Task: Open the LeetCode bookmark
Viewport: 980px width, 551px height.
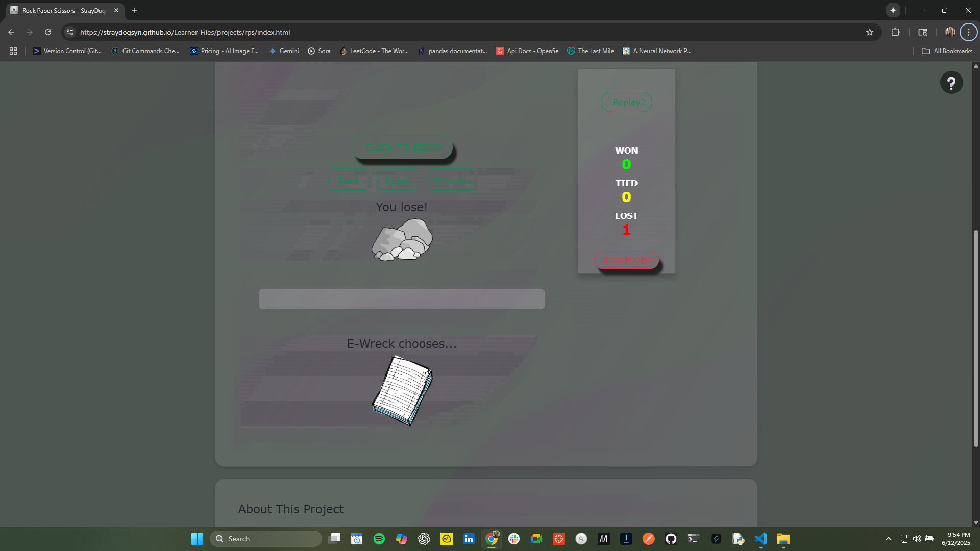Action: click(x=375, y=51)
